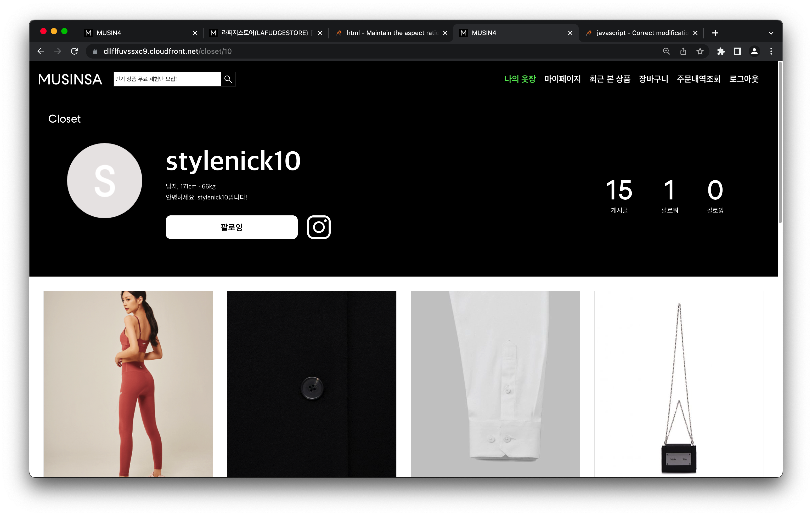Bookmark this page with the star icon
The width and height of the screenshot is (812, 516).
[x=700, y=51]
